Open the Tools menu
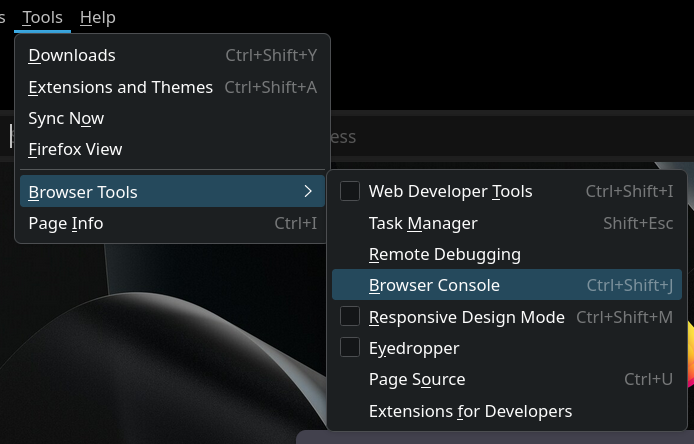 pyautogui.click(x=42, y=18)
